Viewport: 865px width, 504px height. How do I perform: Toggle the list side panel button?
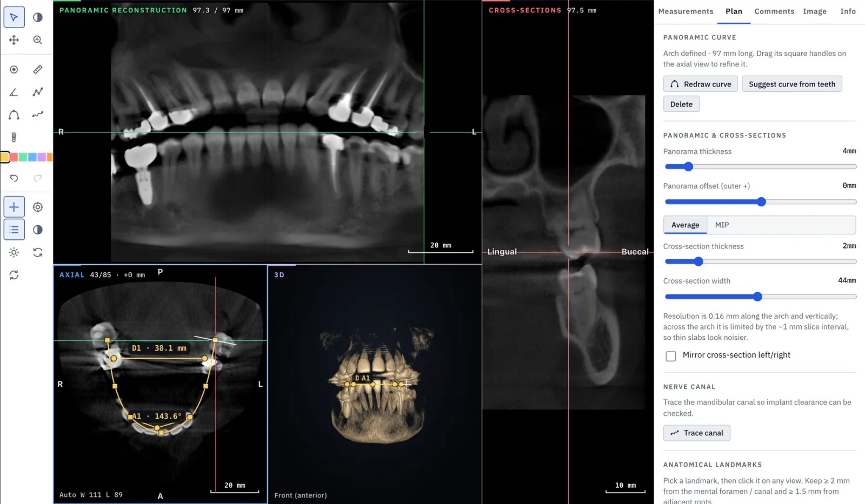[14, 230]
